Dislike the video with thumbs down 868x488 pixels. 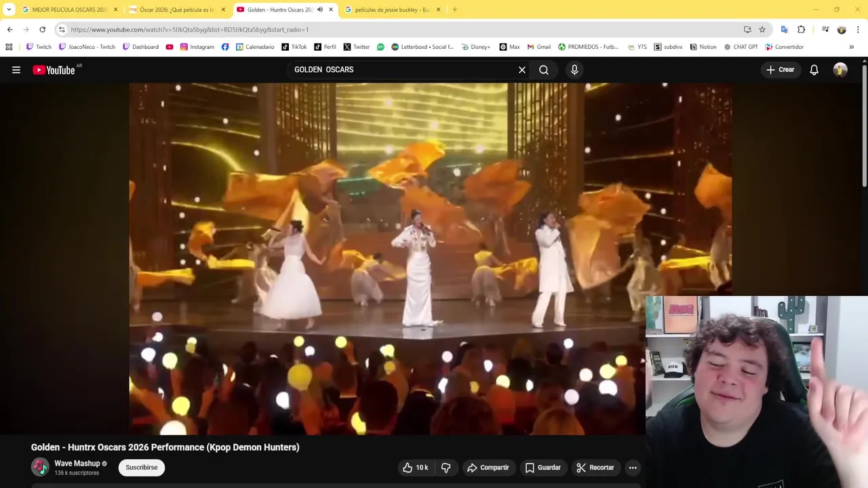pos(446,468)
